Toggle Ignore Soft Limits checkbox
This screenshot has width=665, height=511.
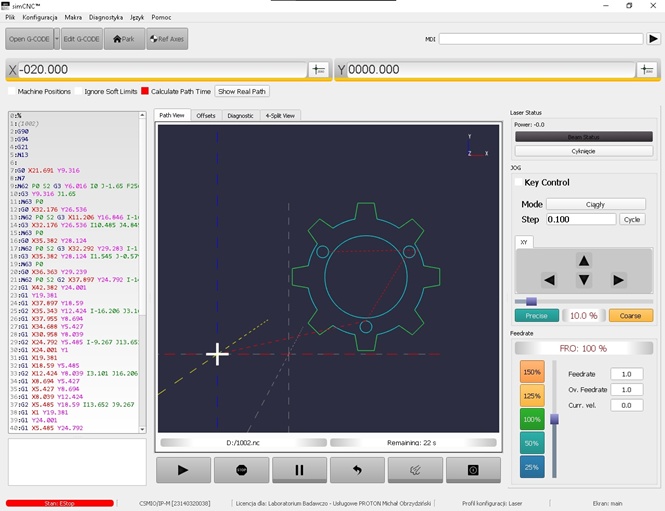78,91
